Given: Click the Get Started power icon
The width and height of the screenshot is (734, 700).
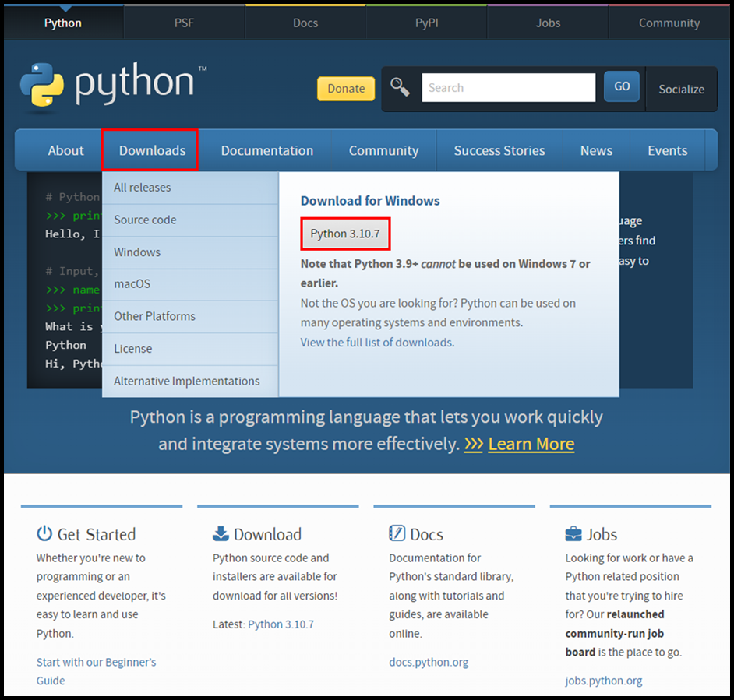Looking at the screenshot, I should coord(44,533).
